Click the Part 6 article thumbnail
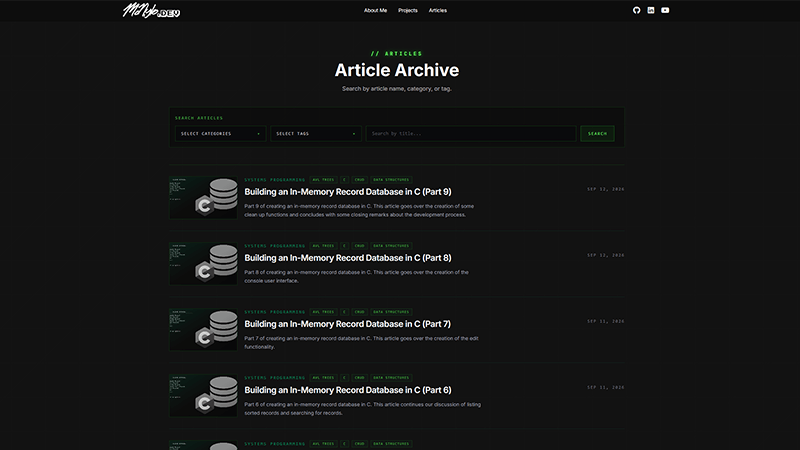 pyautogui.click(x=203, y=395)
